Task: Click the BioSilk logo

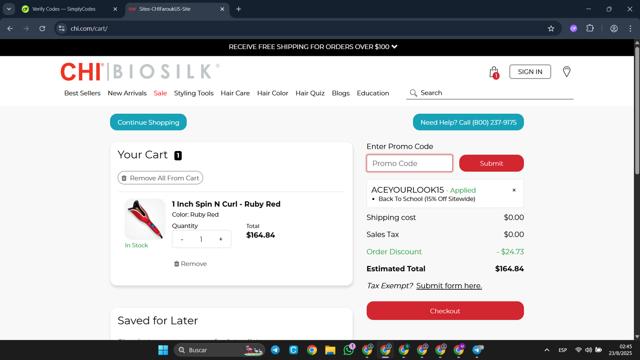Action: click(165, 72)
